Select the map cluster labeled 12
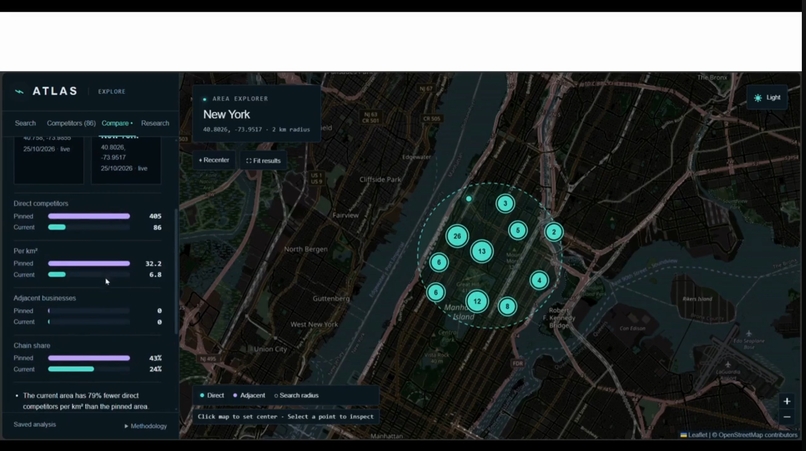This screenshot has width=806, height=451. [477, 301]
